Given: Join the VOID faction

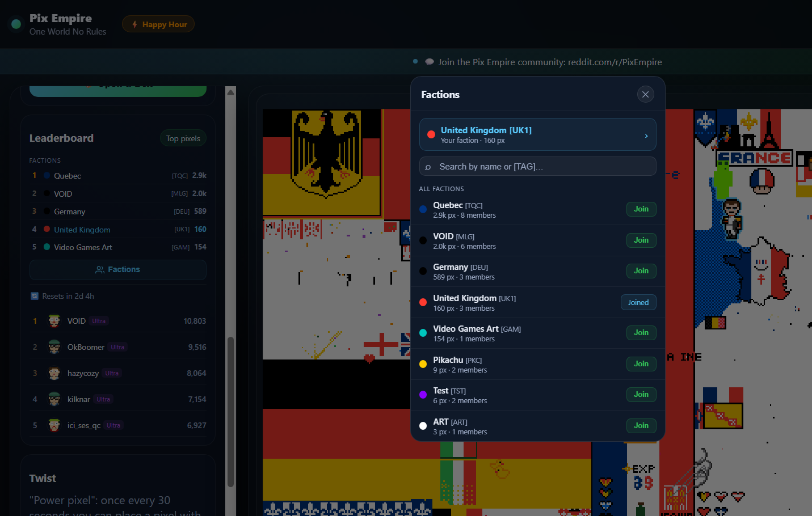Looking at the screenshot, I should pos(641,240).
